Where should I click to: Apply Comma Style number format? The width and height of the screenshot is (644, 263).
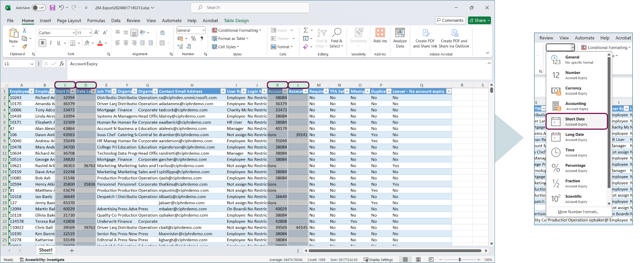pyautogui.click(x=202, y=39)
